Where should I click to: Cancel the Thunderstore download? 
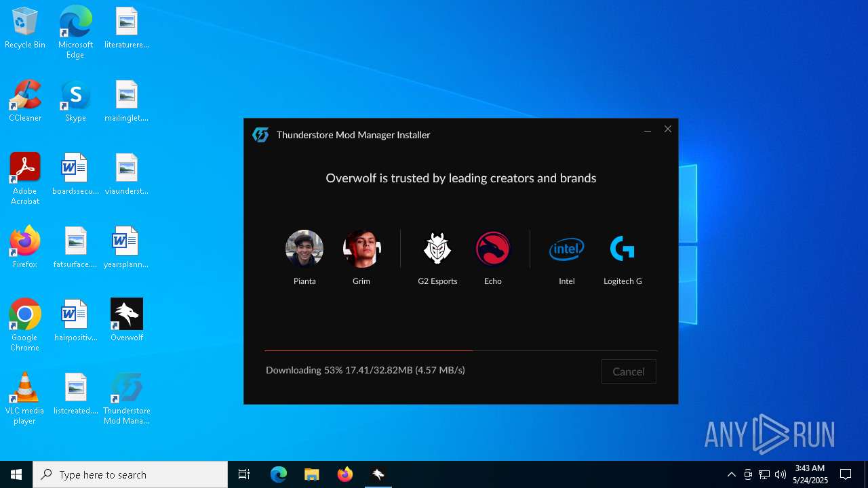[x=629, y=371]
